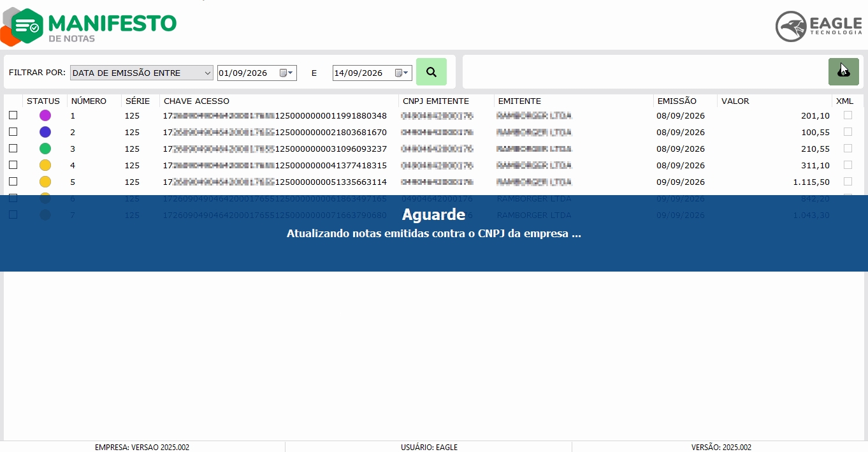
Task: Click access key ending in 41377418315
Action: pos(275,166)
